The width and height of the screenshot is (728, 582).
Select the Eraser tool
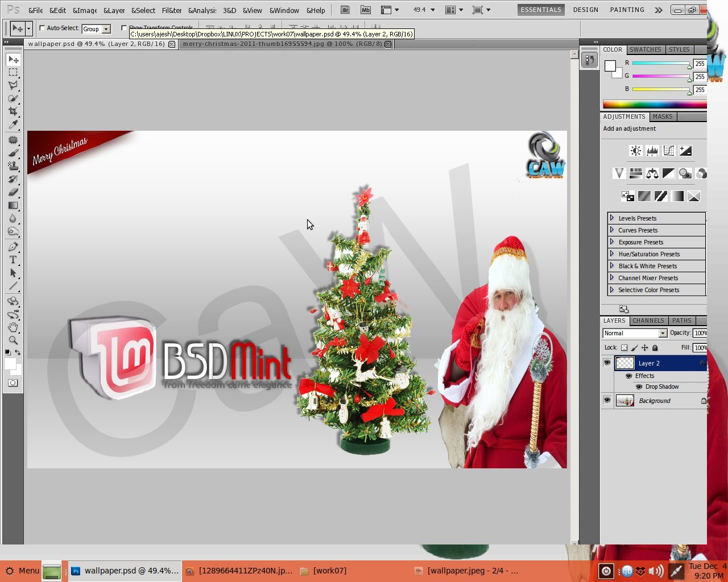(13, 192)
